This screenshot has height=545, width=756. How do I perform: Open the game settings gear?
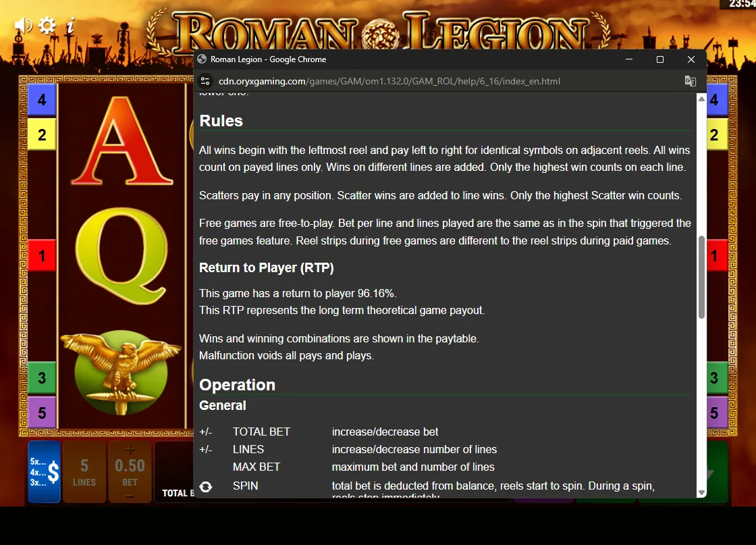(x=47, y=25)
